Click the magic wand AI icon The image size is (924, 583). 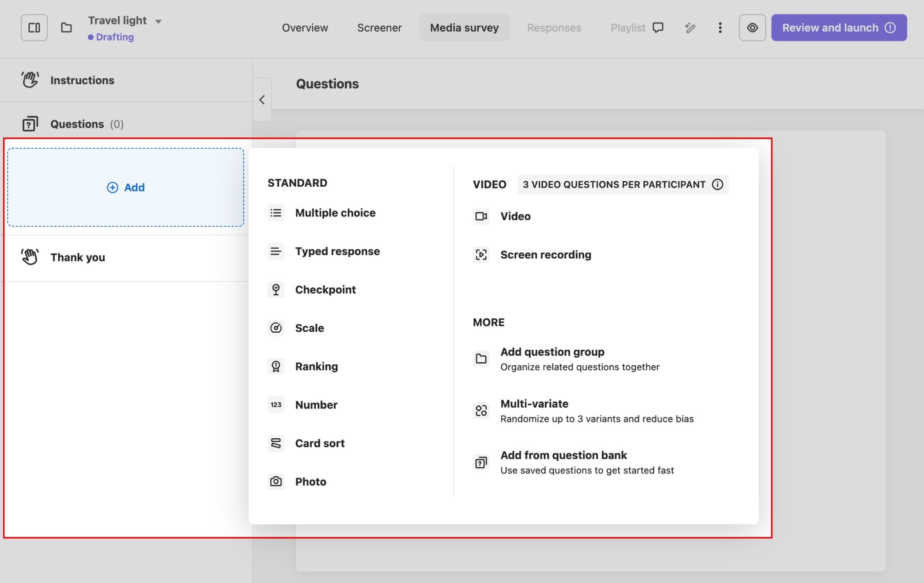coord(689,28)
